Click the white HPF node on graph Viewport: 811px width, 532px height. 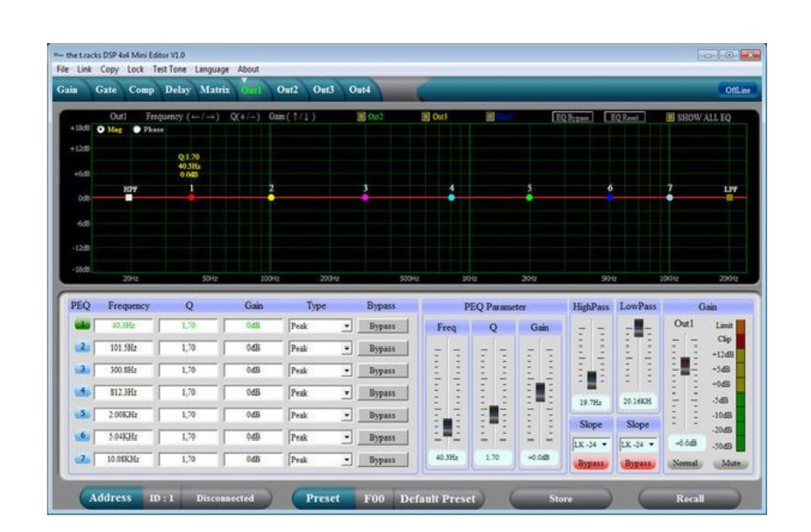pos(130,198)
